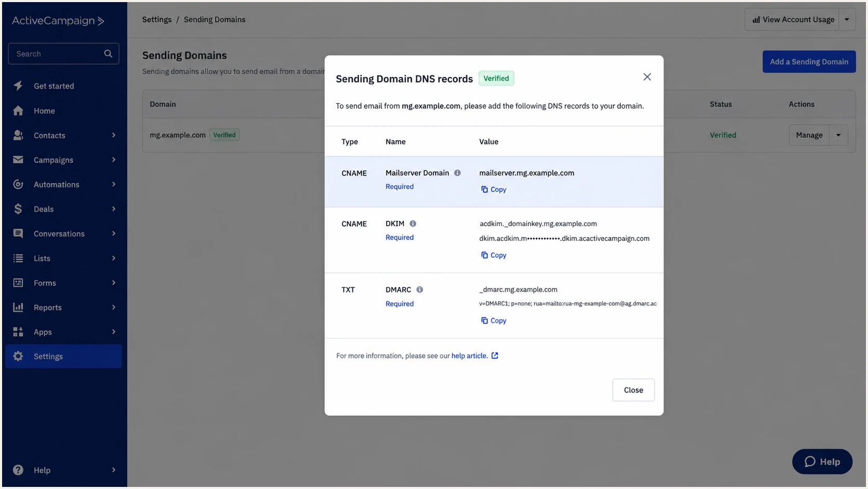The height and width of the screenshot is (489, 868).
Task: Open the Reports menu item
Action: 63,307
